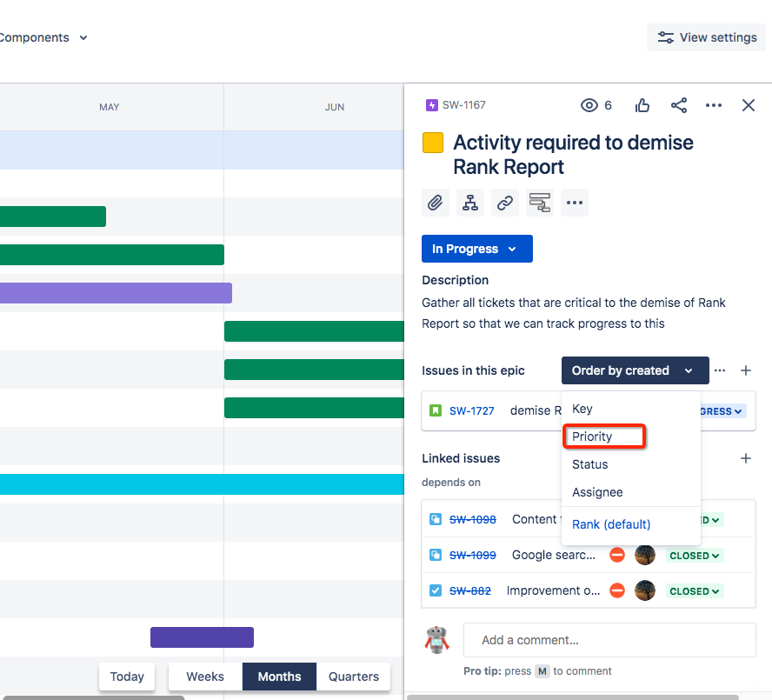Click the green story icon of SW-1727
This screenshot has height=700, width=772.
[x=436, y=410]
